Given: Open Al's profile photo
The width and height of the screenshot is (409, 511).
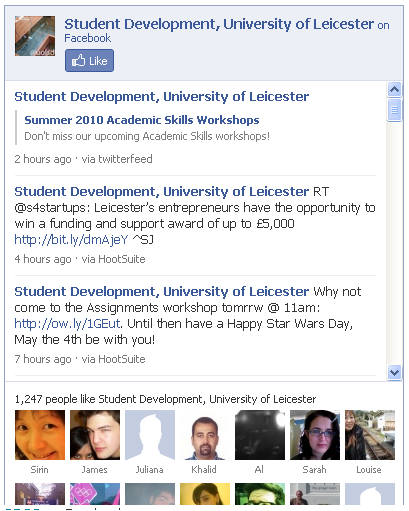Looking at the screenshot, I should [x=260, y=435].
